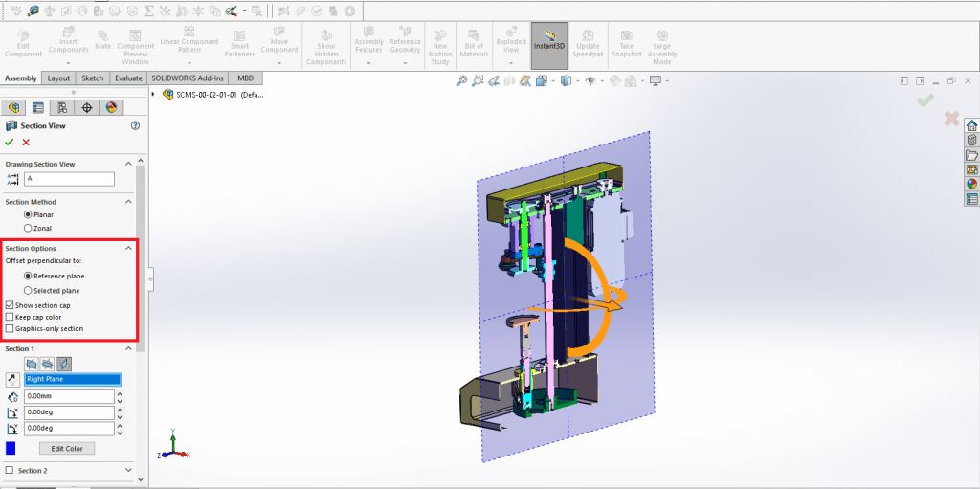Click the Section View help question mark
The width and height of the screenshot is (980, 489).
[135, 125]
